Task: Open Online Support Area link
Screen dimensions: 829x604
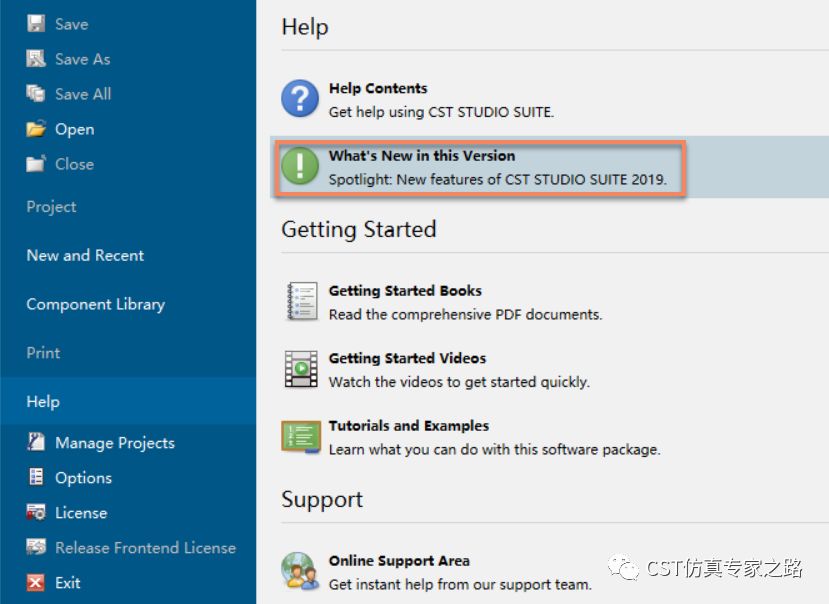Action: point(399,561)
